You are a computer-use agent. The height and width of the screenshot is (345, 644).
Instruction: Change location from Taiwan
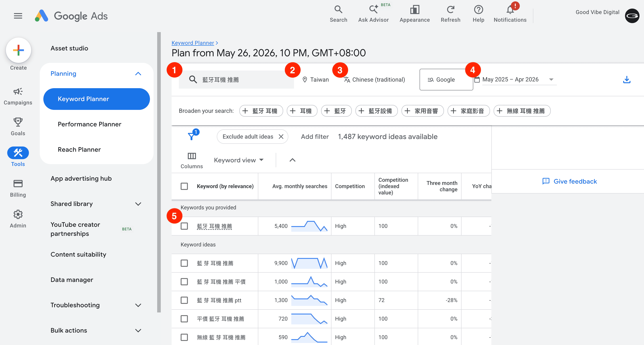coord(315,80)
